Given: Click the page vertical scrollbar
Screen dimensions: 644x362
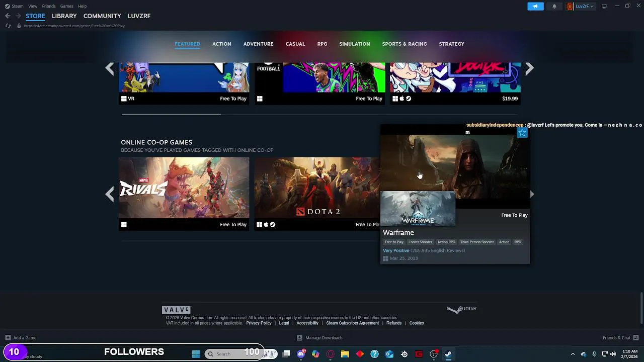Looking at the screenshot, I should [x=641, y=308].
